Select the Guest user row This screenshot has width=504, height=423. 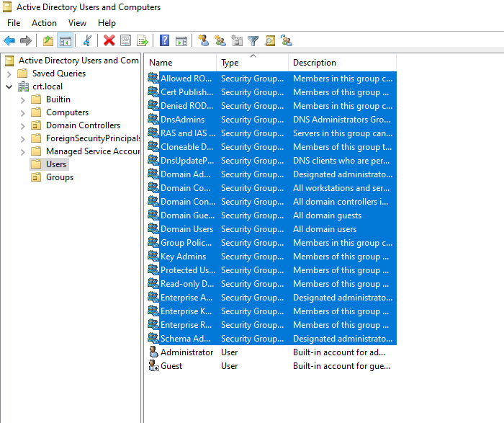[x=272, y=366]
